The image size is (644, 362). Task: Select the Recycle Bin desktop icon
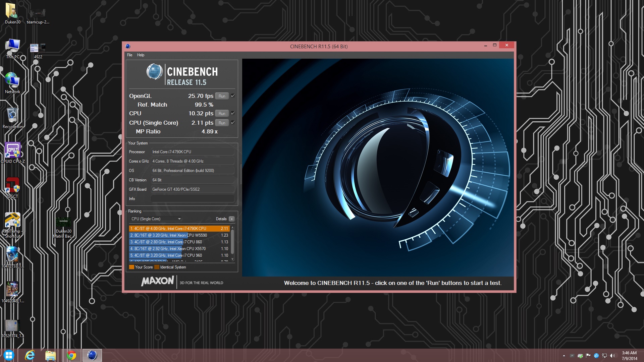(x=13, y=118)
